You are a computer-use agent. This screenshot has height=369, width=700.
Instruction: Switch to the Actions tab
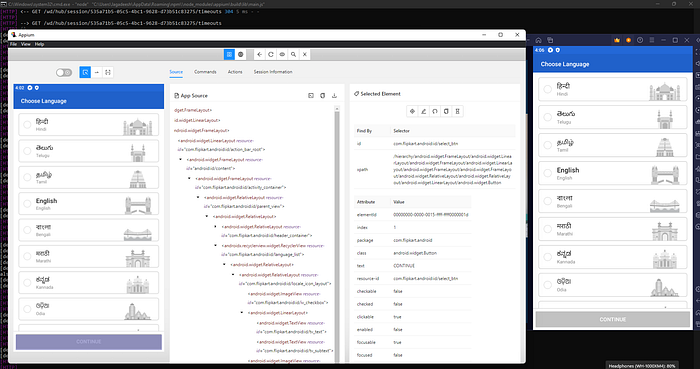[235, 72]
